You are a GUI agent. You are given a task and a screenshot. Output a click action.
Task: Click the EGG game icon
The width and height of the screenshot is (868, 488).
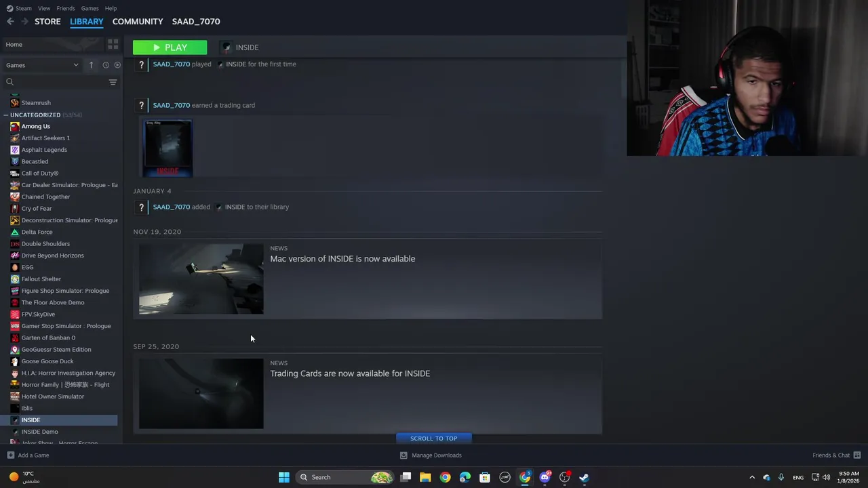coord(15,267)
